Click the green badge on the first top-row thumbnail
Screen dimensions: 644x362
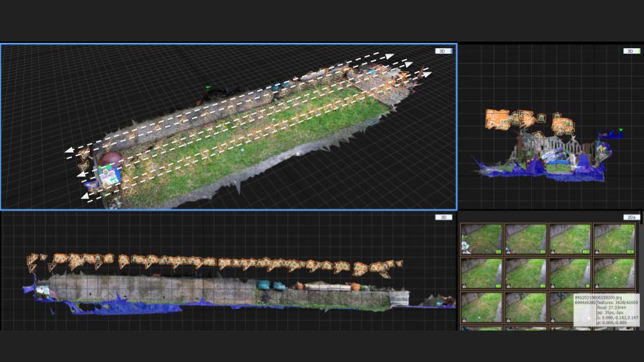(498, 251)
